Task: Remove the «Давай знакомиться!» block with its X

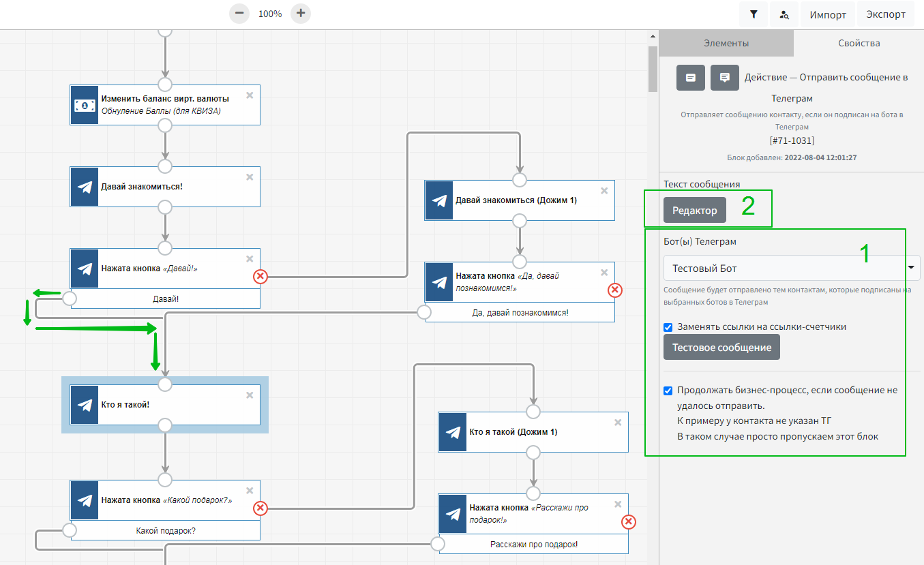Action: (x=250, y=177)
